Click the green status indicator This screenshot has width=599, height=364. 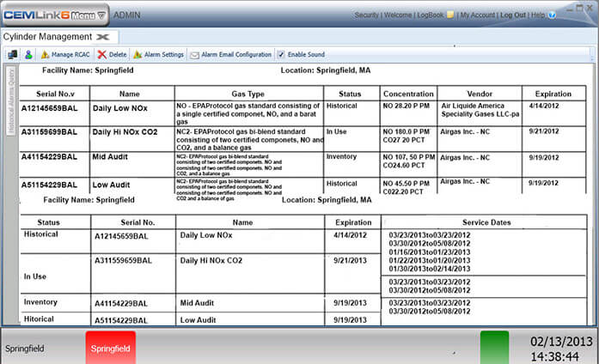[494, 347]
